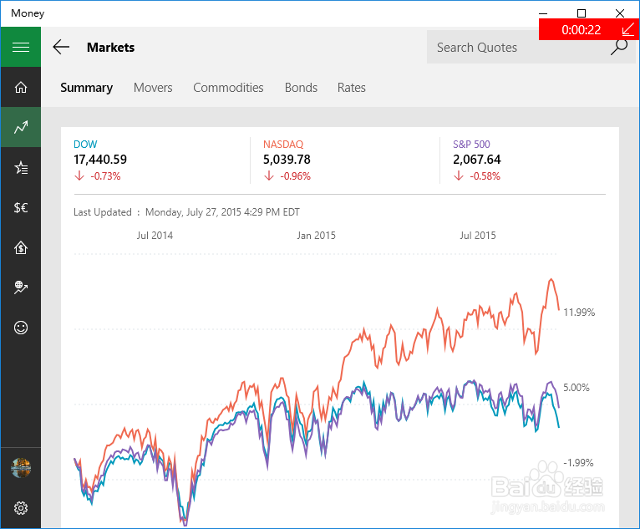
Task: Go to Home in sidebar
Action: tap(21, 87)
